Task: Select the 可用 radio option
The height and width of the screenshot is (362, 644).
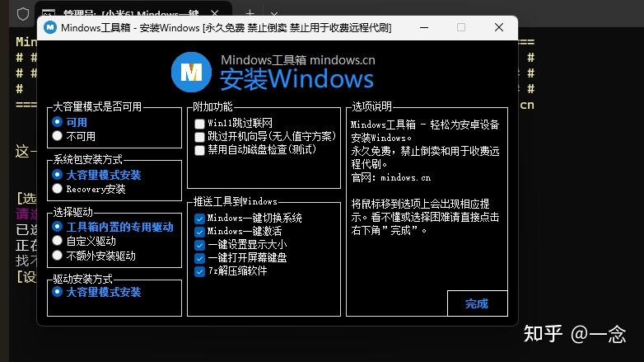Action: click(70, 122)
